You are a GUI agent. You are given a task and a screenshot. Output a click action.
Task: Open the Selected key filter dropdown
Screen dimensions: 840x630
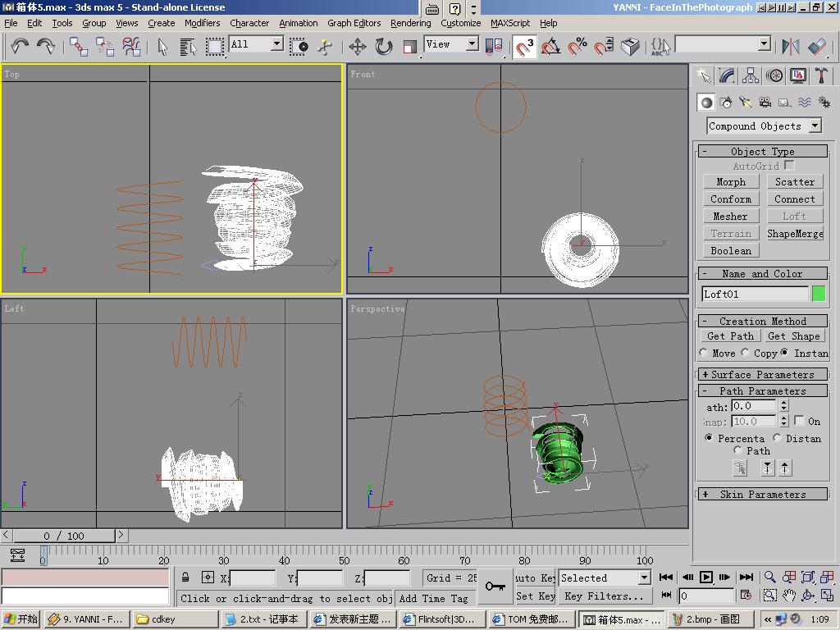pyautogui.click(x=605, y=577)
